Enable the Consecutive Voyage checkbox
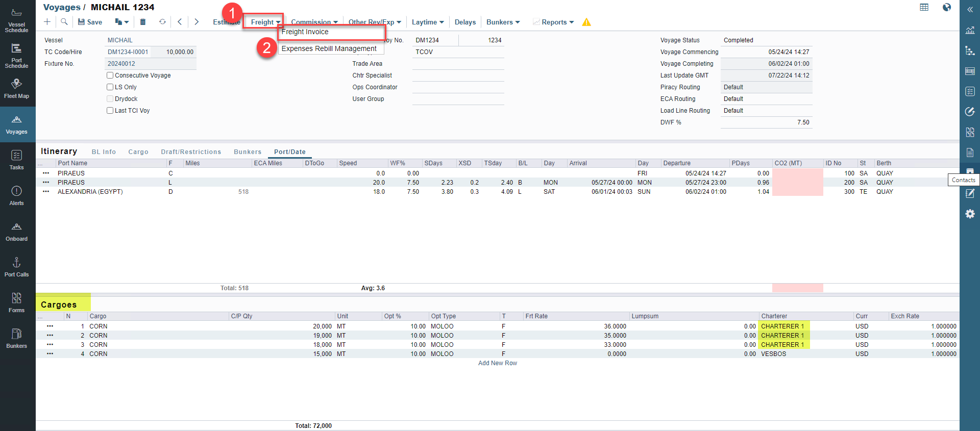Image resolution: width=980 pixels, height=431 pixels. [110, 75]
